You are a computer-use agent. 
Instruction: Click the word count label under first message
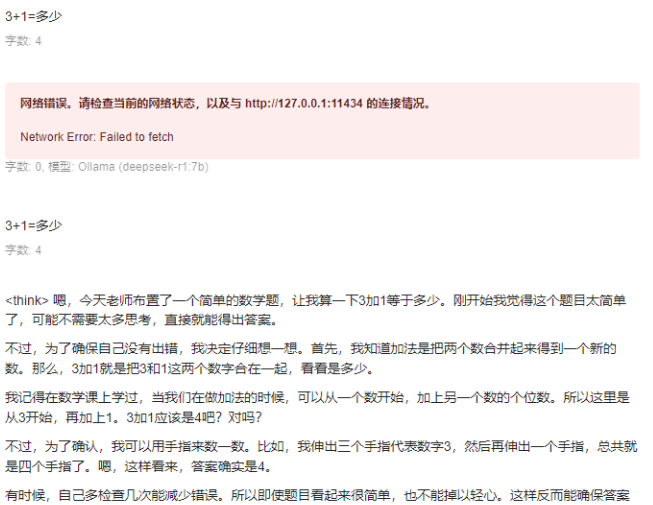[x=23, y=41]
